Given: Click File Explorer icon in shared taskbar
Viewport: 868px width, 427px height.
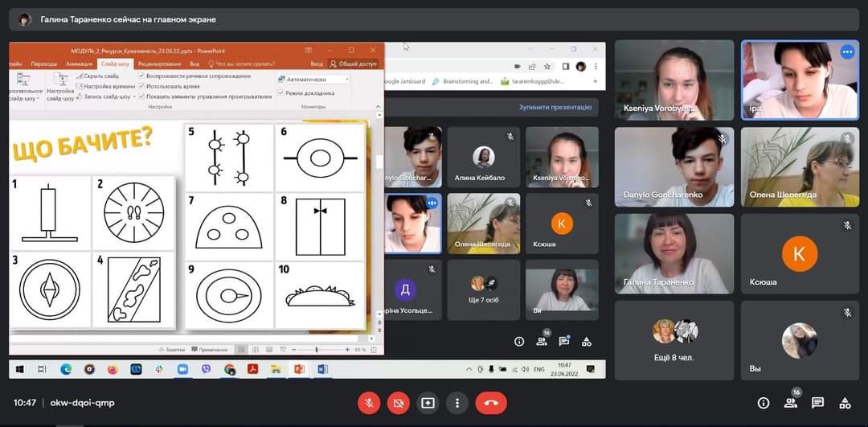Looking at the screenshot, I should pyautogui.click(x=276, y=369).
